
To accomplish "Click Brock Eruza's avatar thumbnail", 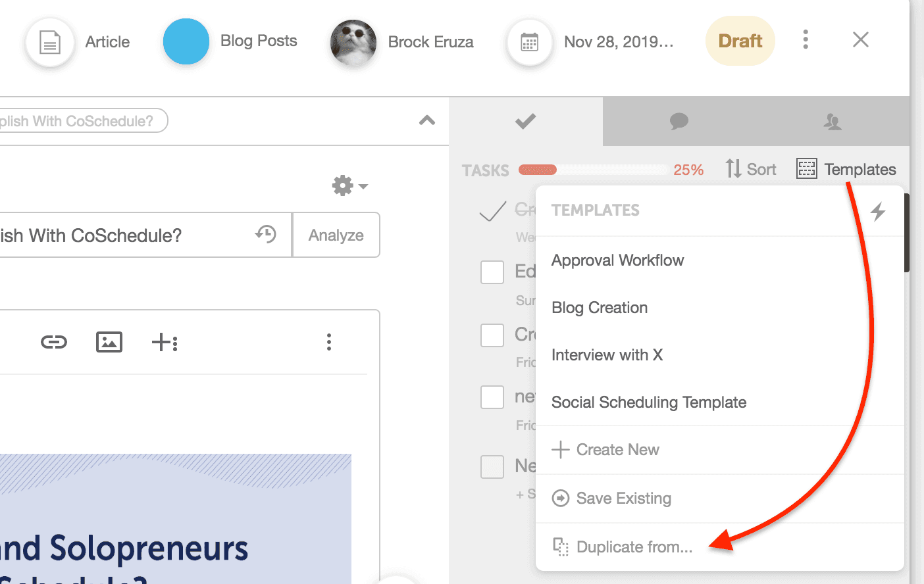I will [353, 42].
